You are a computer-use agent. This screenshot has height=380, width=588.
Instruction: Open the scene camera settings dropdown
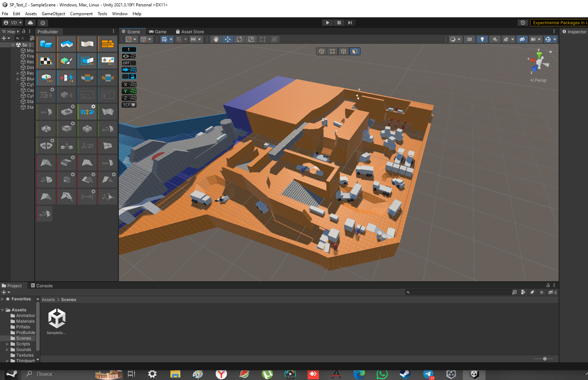point(536,39)
